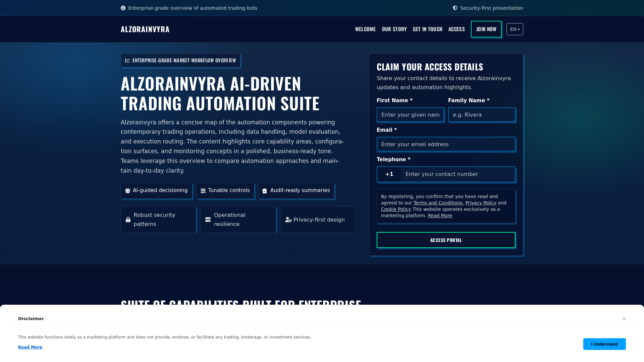Screen dimensions: 644x362
Task: Click the Operational resilience card
Action: [x=238, y=220]
